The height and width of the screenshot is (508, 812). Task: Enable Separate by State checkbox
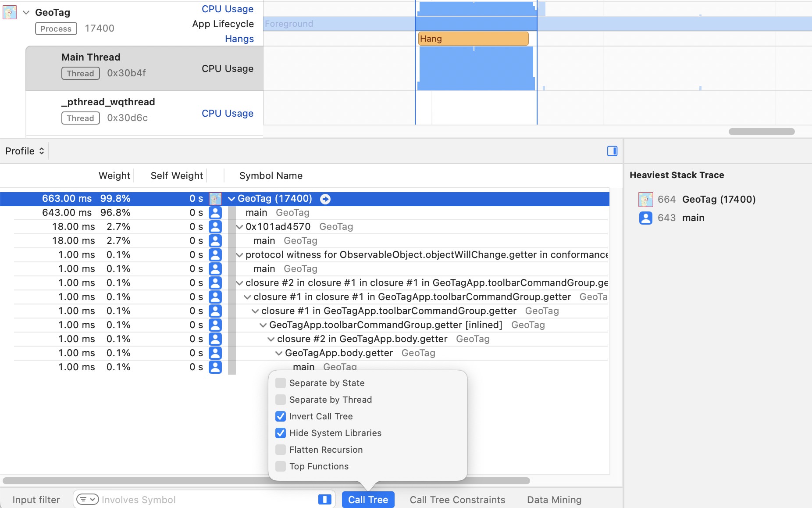pyautogui.click(x=281, y=383)
